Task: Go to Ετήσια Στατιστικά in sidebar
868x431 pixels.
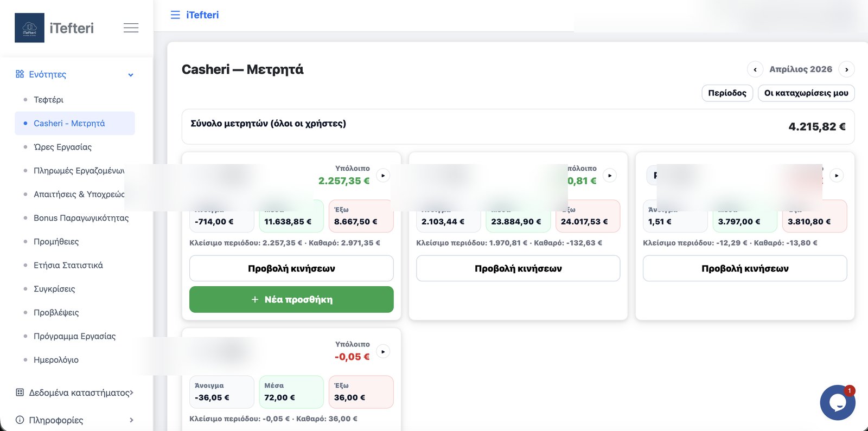Action: pyautogui.click(x=68, y=265)
